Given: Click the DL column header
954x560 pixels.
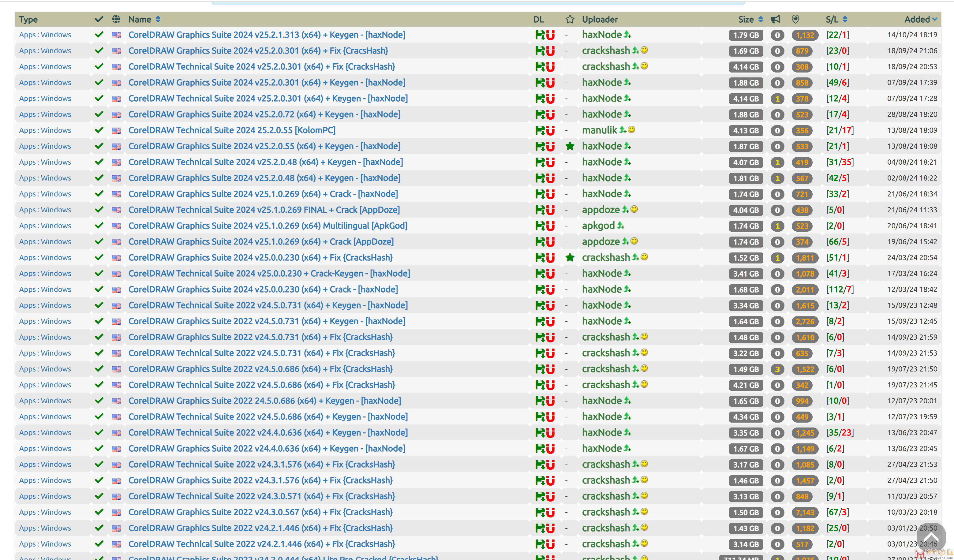Looking at the screenshot, I should pos(538,19).
